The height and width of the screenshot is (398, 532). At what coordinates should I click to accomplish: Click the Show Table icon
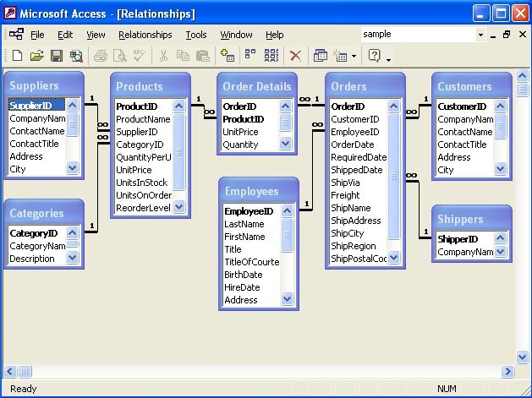point(228,55)
